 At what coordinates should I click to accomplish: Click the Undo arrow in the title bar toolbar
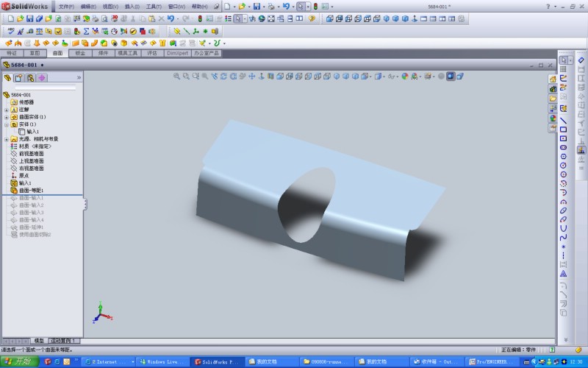(x=286, y=7)
